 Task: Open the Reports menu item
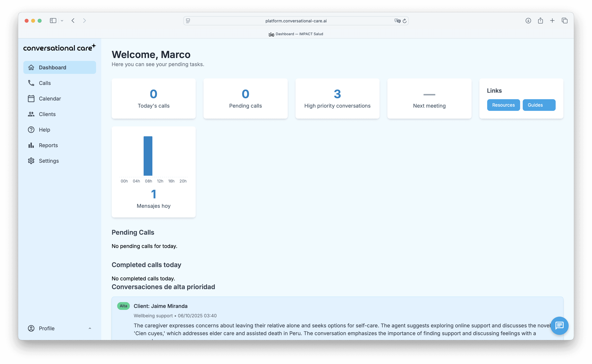(60, 145)
